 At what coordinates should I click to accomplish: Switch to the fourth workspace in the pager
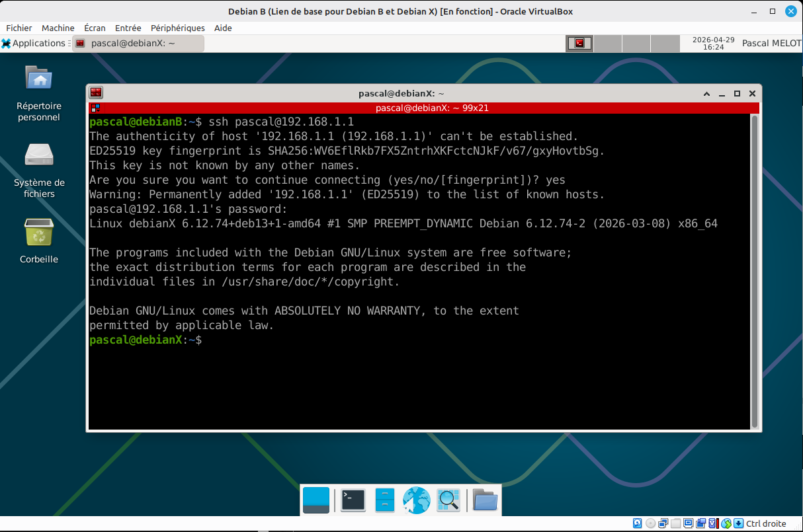[665, 43]
